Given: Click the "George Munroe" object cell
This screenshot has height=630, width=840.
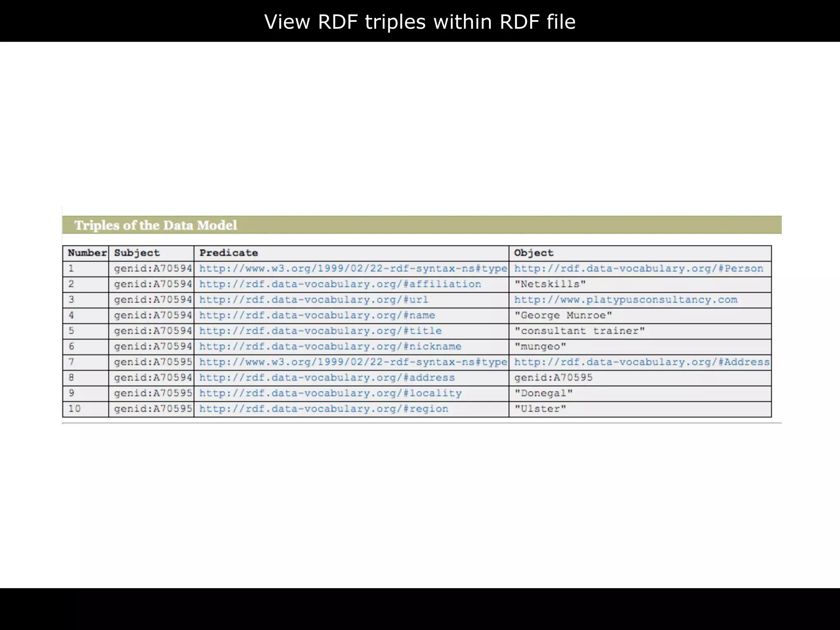Looking at the screenshot, I should pos(563,315).
